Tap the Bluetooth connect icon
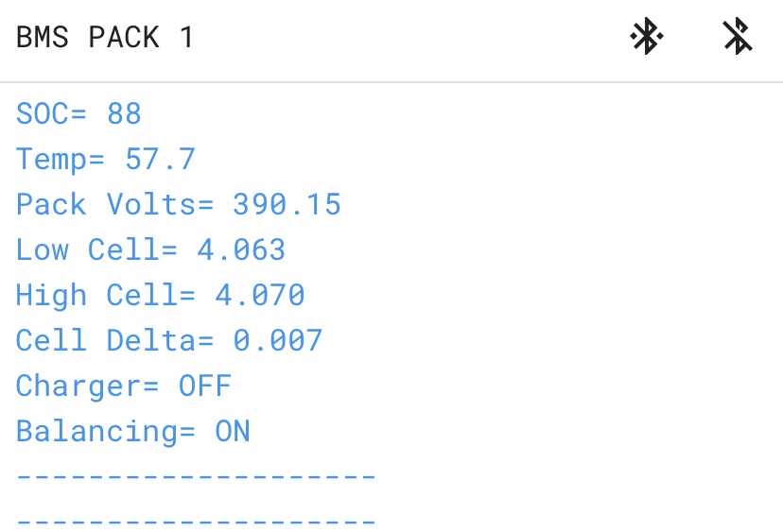Screen dimensions: 783x532 click(646, 38)
